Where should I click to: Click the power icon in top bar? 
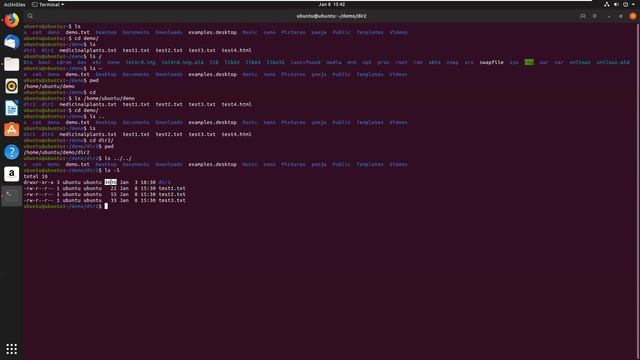pos(625,4)
